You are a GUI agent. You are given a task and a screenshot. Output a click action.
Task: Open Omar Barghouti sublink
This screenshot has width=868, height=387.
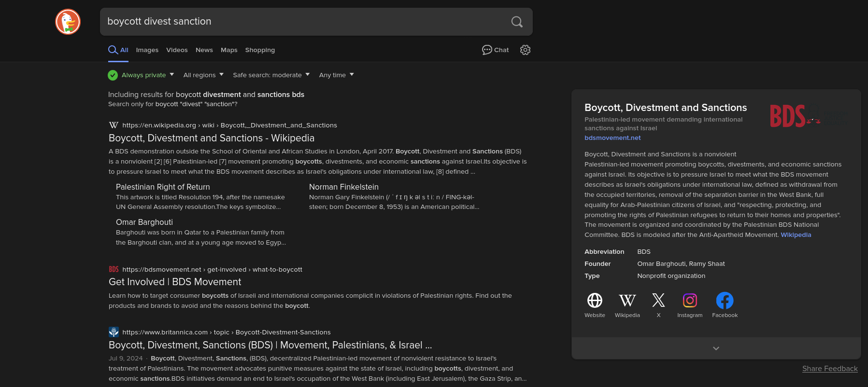[144, 222]
